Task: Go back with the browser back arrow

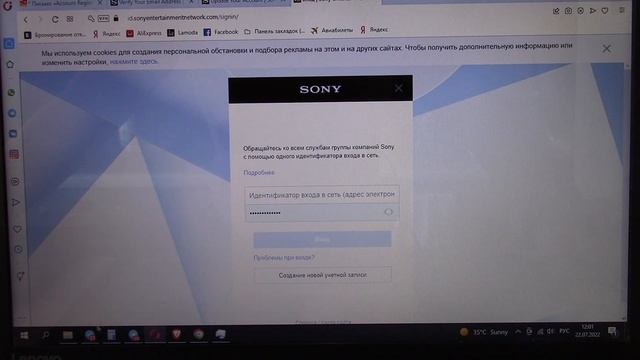Action: (x=26, y=20)
